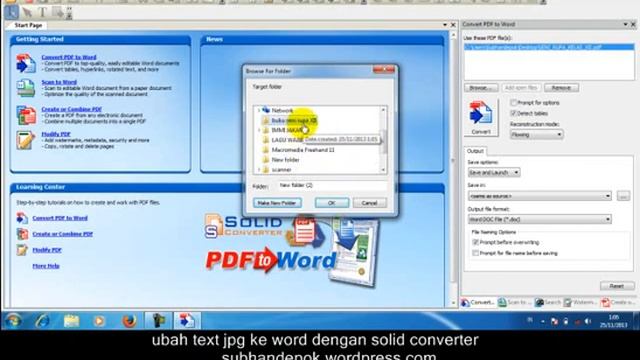The height and width of the screenshot is (360, 640).
Task: Click the Folder name input field
Action: [x=332, y=186]
